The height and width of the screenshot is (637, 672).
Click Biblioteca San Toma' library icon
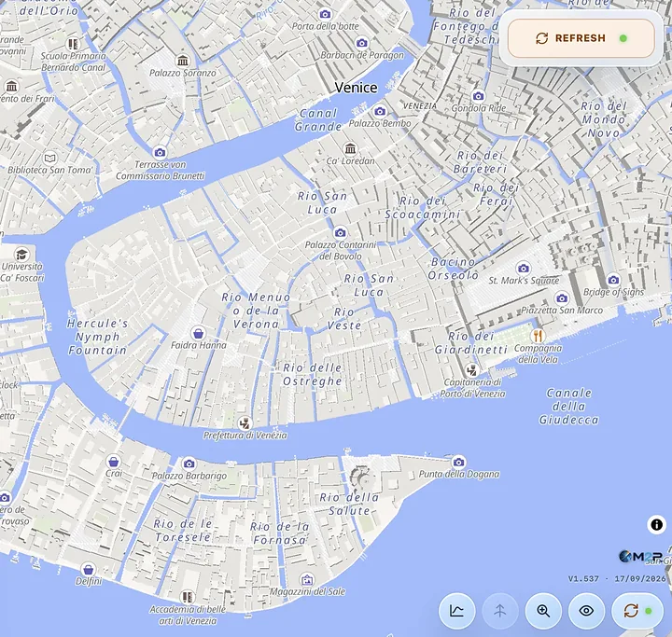click(x=50, y=158)
